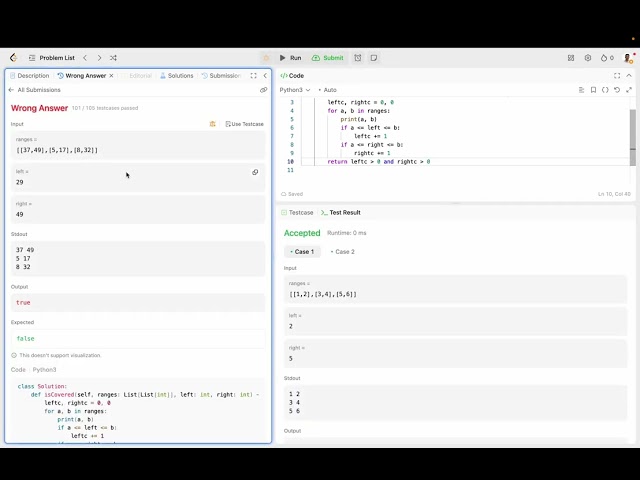Click the curly braces icon in editor
The image size is (640, 480).
[605, 90]
